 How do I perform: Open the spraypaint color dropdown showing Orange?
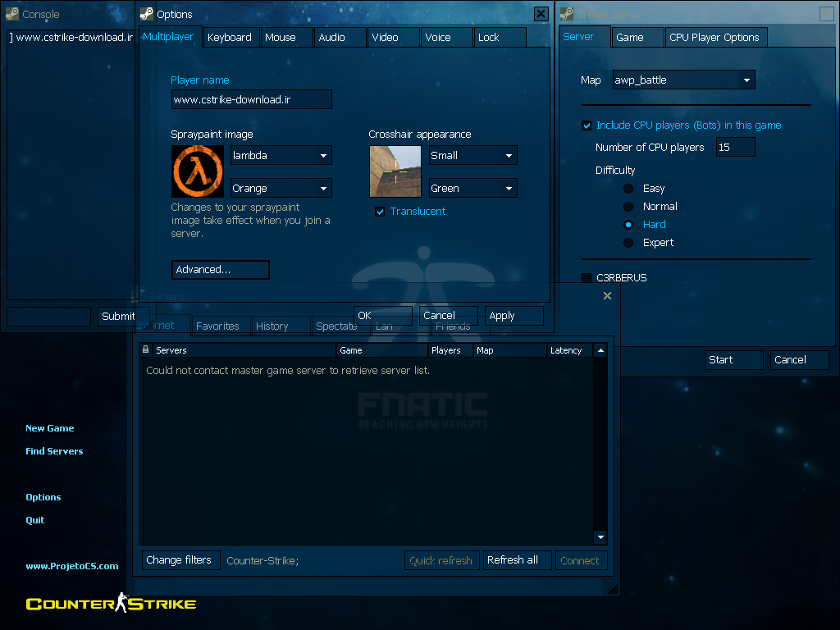pos(281,188)
